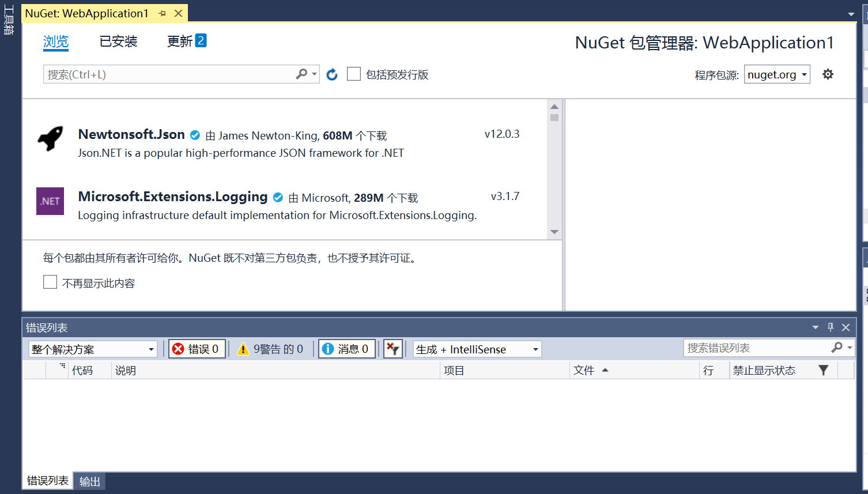Click the package list scrollbar thumb
Image resolution: width=868 pixels, height=494 pixels.
tap(554, 118)
